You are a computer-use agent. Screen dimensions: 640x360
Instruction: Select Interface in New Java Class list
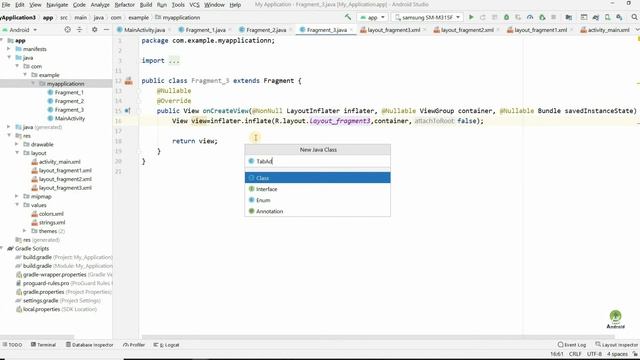318,189
